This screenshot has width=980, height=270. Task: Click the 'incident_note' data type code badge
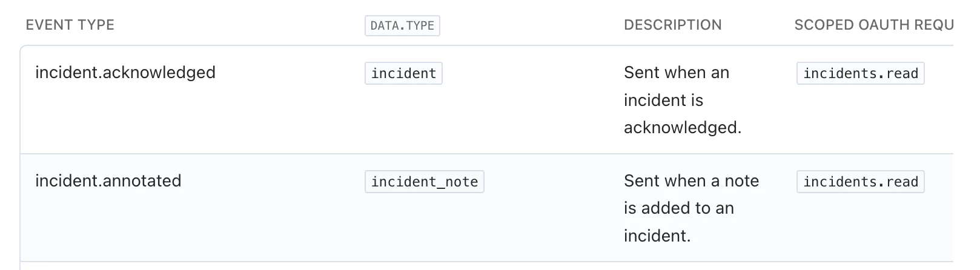click(425, 182)
